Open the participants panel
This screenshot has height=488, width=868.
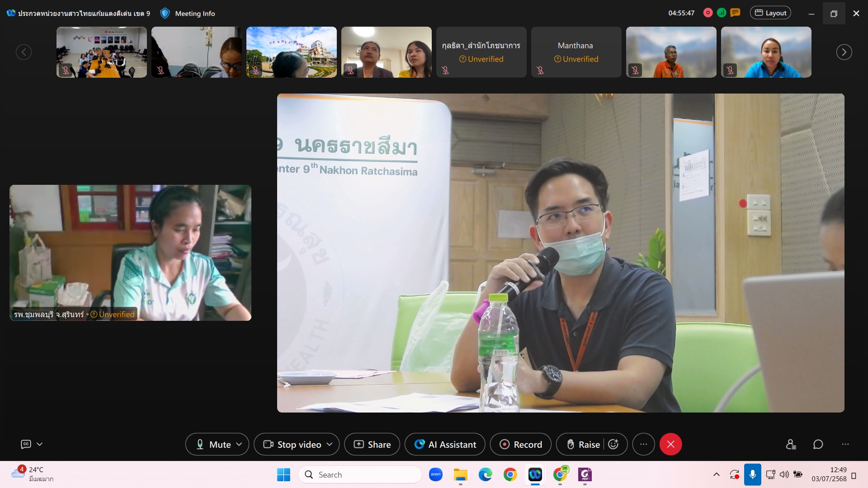pyautogui.click(x=791, y=445)
